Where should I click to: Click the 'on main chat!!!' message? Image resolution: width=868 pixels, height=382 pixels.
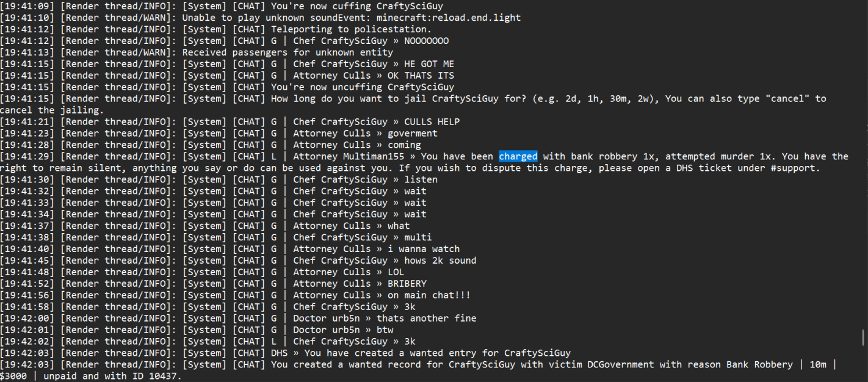[429, 295]
